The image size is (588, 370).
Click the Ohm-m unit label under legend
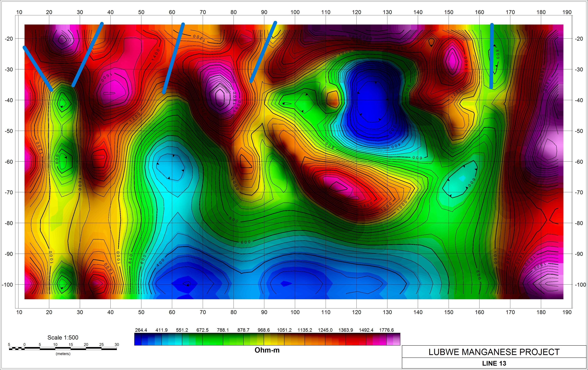(x=267, y=350)
